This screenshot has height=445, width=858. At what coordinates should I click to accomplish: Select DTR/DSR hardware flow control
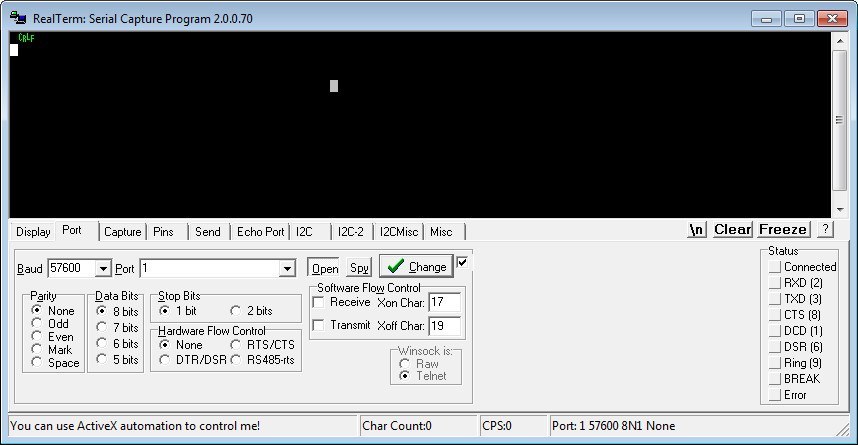point(164,360)
